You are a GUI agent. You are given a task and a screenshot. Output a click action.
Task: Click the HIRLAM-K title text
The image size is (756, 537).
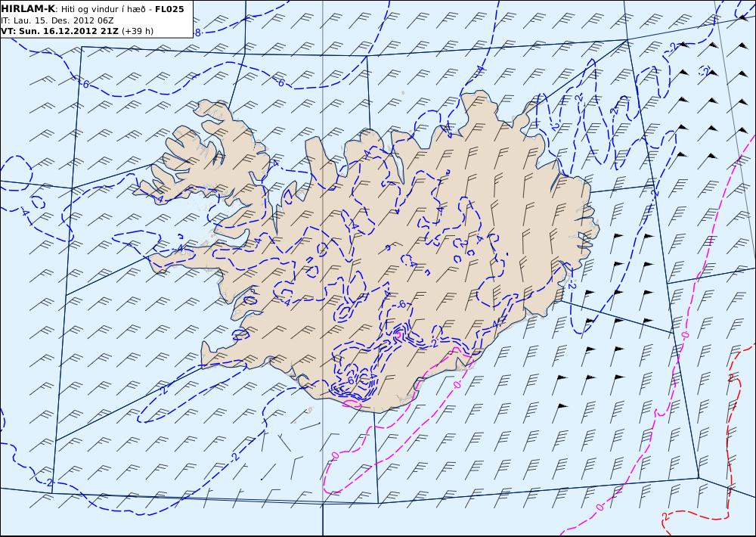click(x=29, y=9)
